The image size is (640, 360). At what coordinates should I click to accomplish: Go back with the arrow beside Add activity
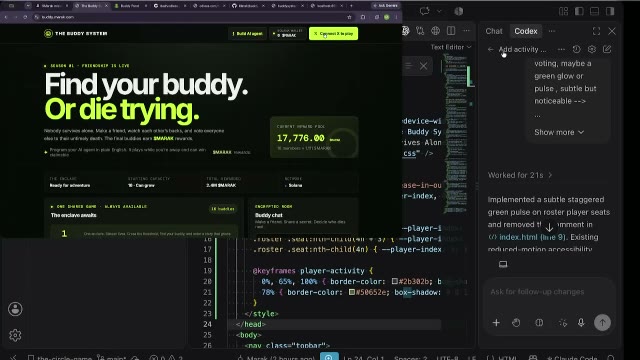(491, 49)
